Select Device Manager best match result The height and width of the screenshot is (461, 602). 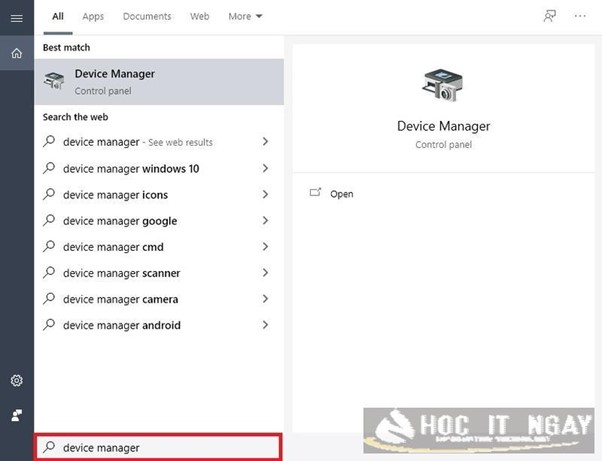tap(159, 82)
